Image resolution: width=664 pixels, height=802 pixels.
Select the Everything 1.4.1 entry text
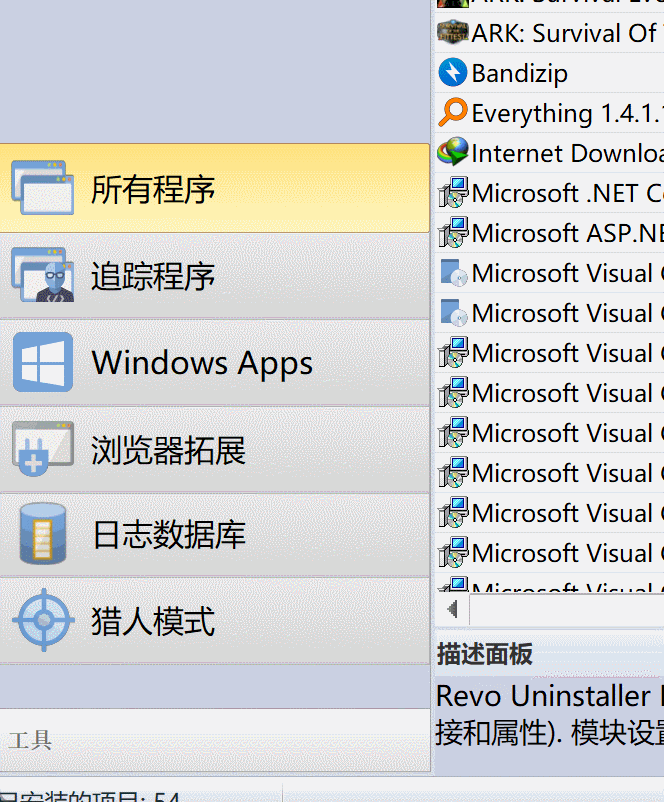point(567,113)
